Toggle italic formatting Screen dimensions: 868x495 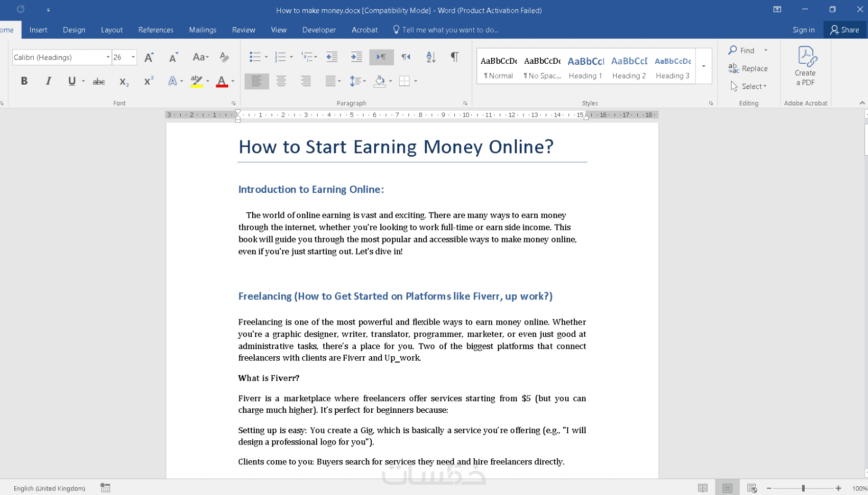(x=49, y=81)
